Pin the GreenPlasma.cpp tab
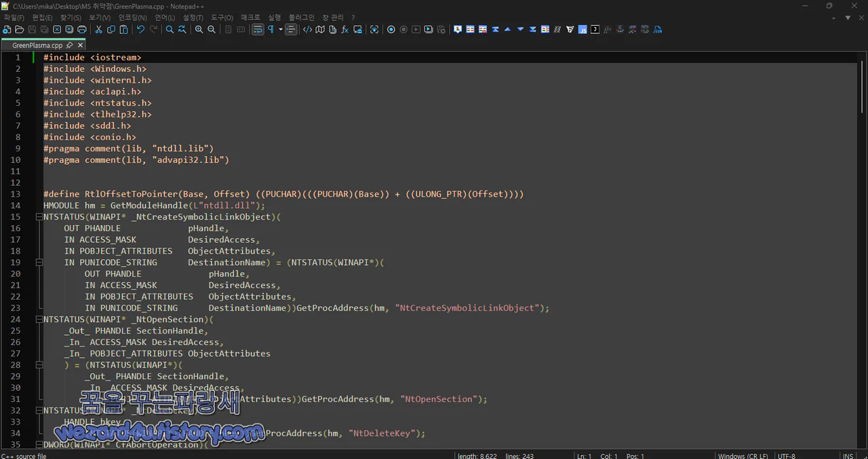 pyautogui.click(x=69, y=45)
